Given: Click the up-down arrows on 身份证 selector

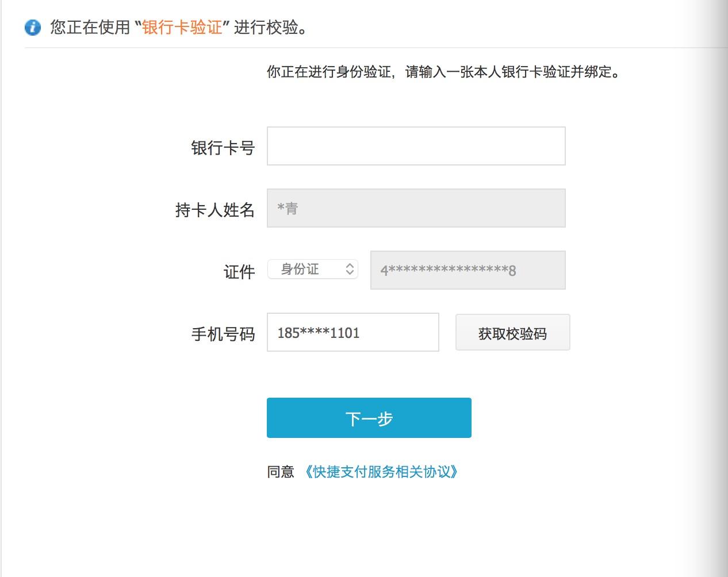Looking at the screenshot, I should [x=350, y=270].
